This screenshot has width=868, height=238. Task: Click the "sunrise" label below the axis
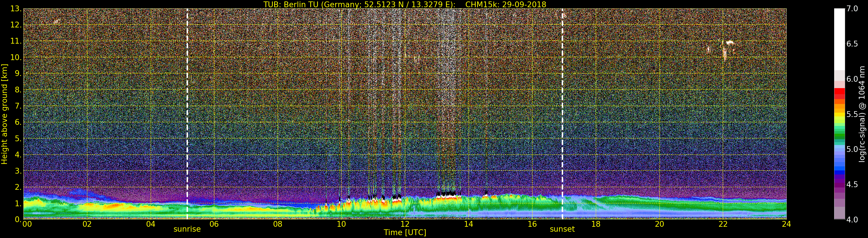(187, 229)
